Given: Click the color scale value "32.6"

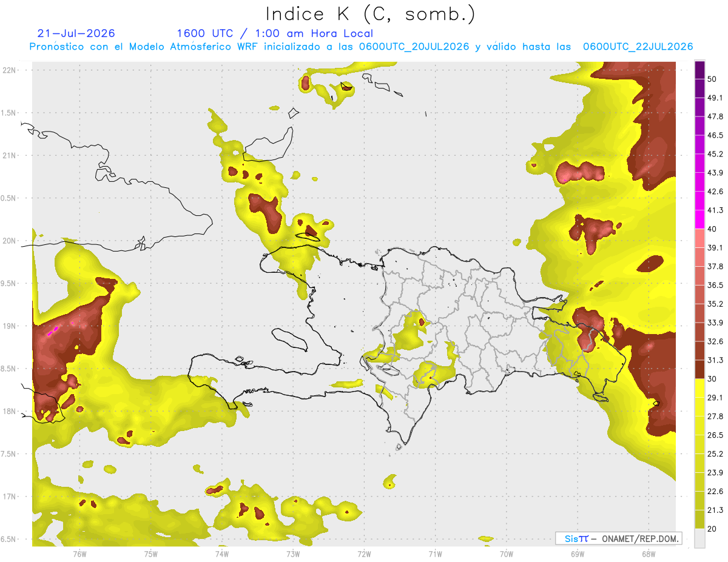Looking at the screenshot, I should click(x=716, y=341).
